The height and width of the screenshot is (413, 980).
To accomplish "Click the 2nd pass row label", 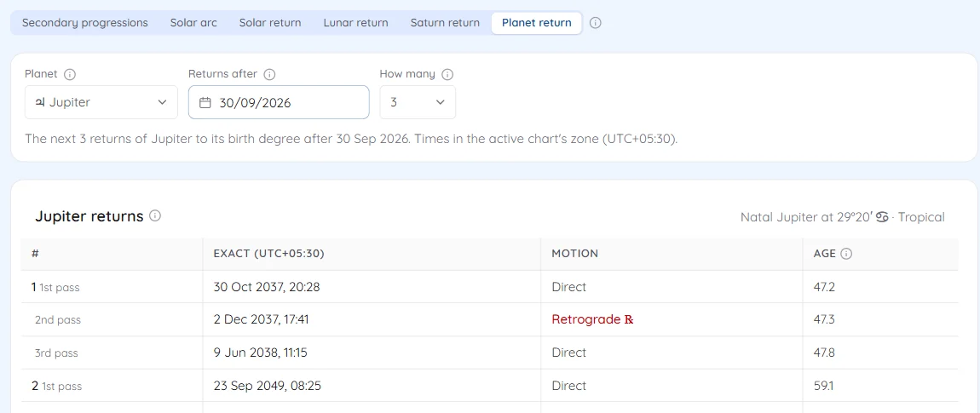I will [x=57, y=320].
